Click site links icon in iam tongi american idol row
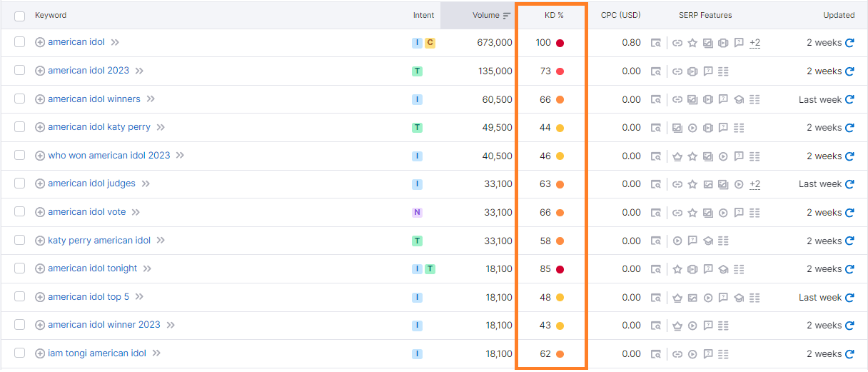The width and height of the screenshot is (868, 372). coord(677,354)
